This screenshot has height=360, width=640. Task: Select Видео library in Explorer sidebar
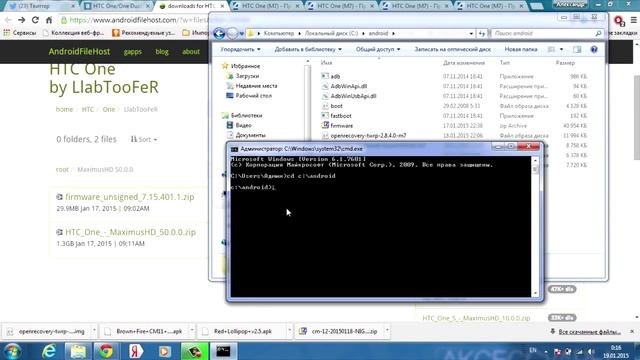coord(244,125)
